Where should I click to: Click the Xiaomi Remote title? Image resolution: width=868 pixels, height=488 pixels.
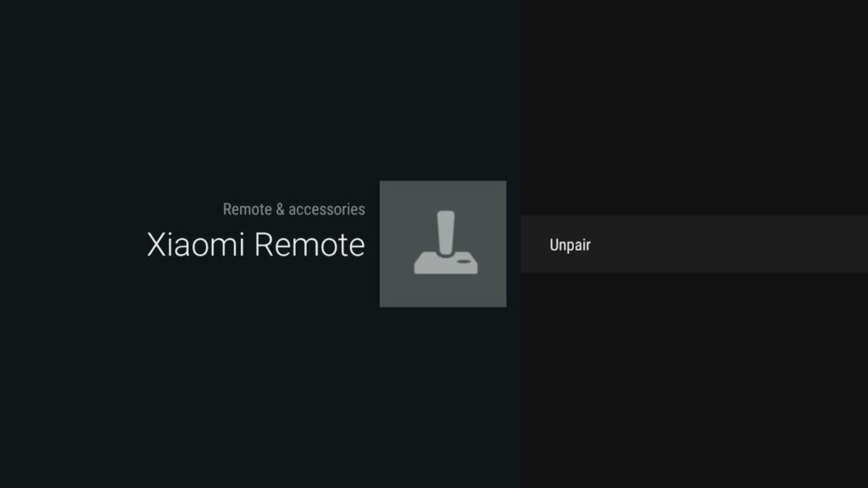click(256, 245)
